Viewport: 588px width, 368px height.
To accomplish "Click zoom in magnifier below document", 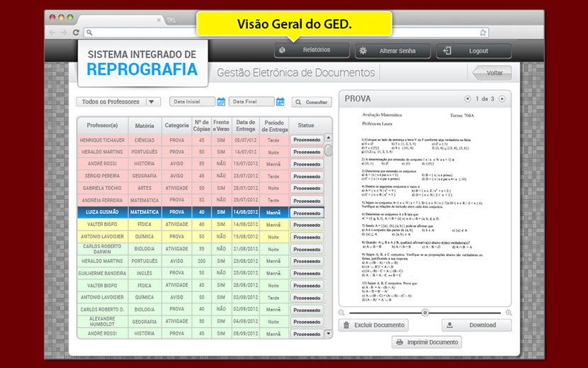I will [x=508, y=313].
